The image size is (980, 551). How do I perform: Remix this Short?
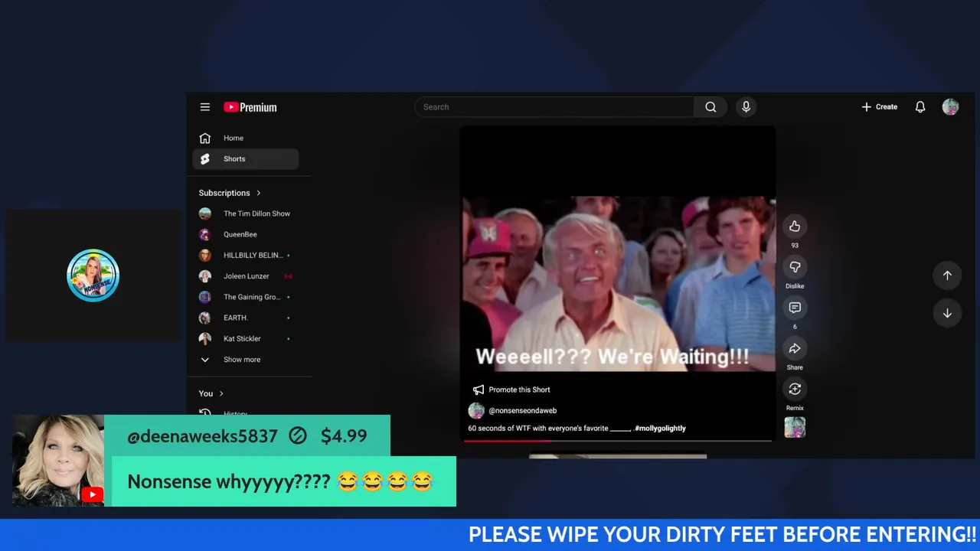tap(795, 389)
